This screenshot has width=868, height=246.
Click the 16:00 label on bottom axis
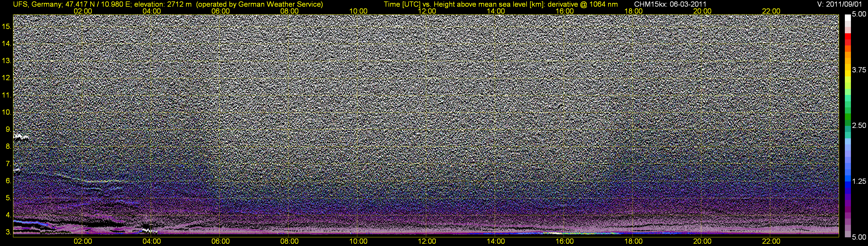pyautogui.click(x=564, y=241)
